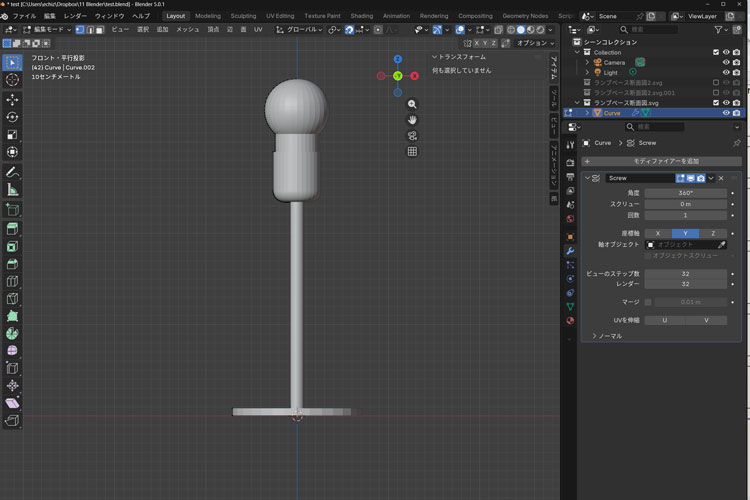
Task: Hide the Camera object with its eye icon
Action: (x=726, y=62)
